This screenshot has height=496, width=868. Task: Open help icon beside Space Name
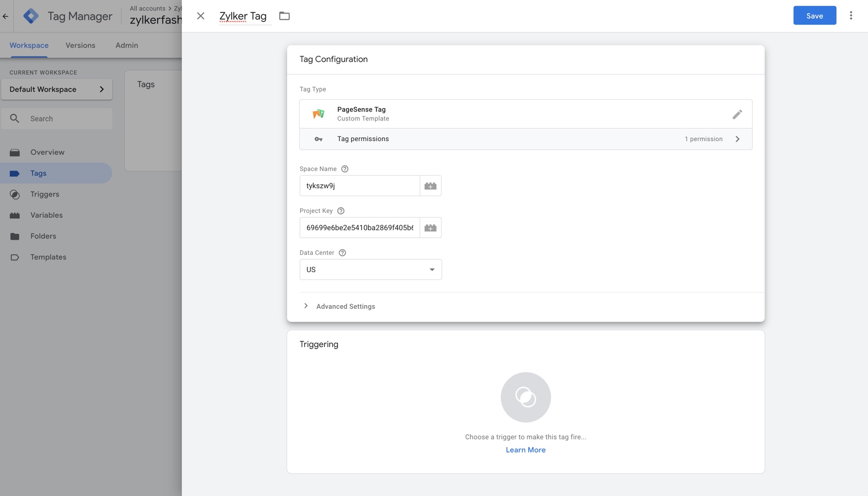pyautogui.click(x=345, y=169)
